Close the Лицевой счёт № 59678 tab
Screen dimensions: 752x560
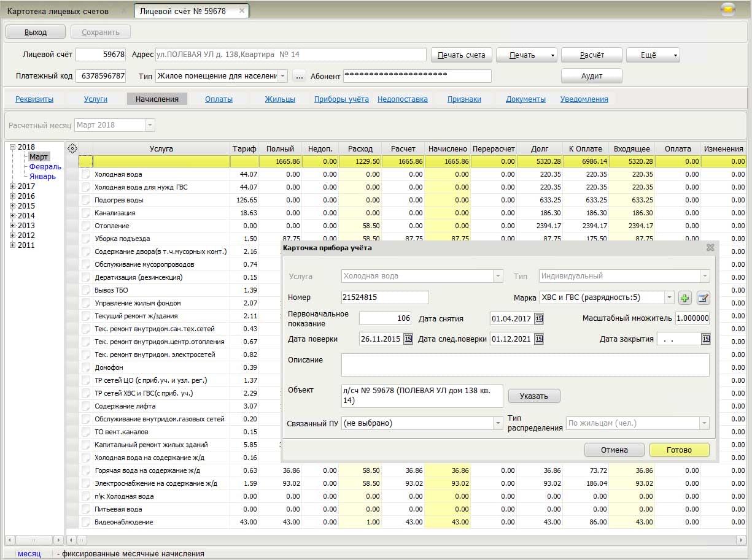click(x=242, y=11)
